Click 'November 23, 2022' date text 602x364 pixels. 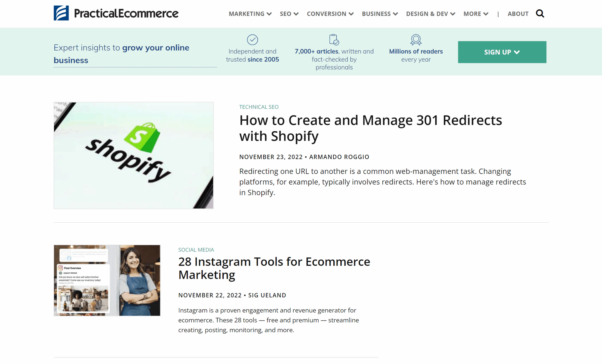click(271, 157)
